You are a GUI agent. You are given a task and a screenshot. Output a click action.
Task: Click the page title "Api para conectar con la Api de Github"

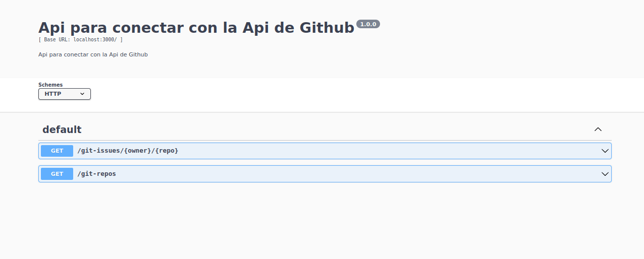[196, 27]
